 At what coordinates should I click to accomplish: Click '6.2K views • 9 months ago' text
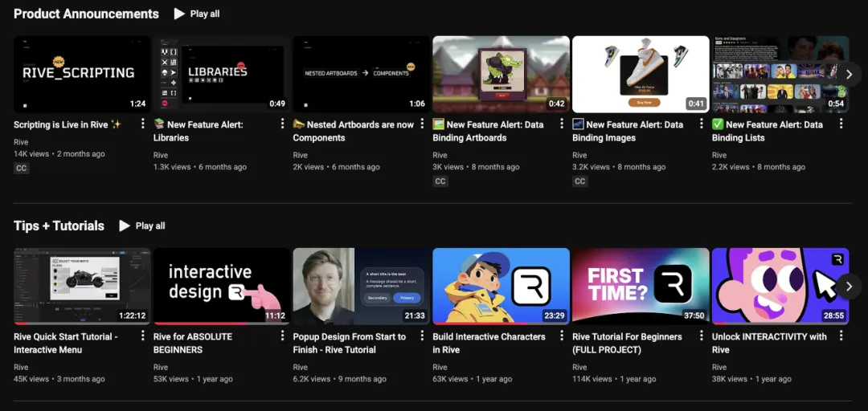(340, 379)
